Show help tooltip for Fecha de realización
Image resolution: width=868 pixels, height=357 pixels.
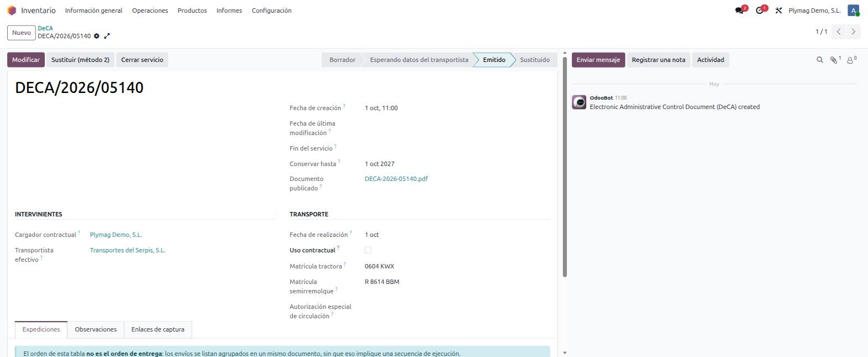(x=350, y=232)
